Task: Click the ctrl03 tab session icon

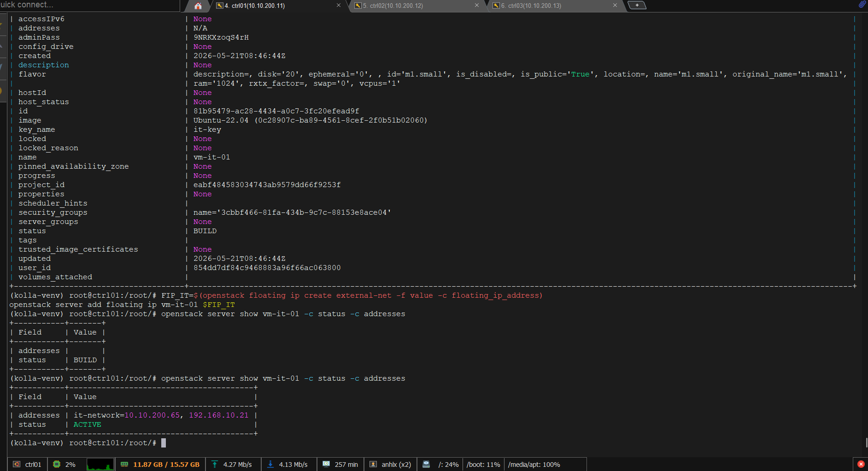Action: (496, 6)
